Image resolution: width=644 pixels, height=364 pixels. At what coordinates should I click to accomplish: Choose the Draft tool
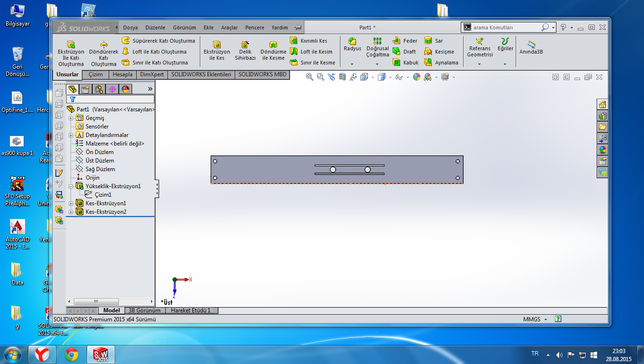[x=404, y=52]
